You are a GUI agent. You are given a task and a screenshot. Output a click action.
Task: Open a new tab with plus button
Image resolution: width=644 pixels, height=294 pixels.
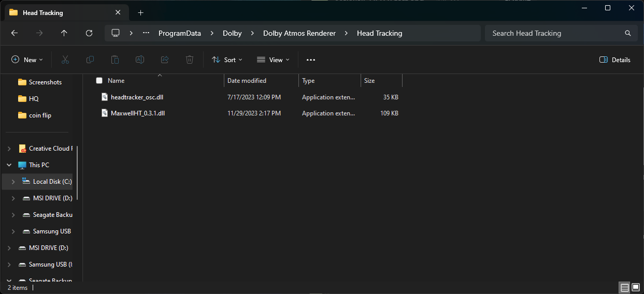click(140, 12)
